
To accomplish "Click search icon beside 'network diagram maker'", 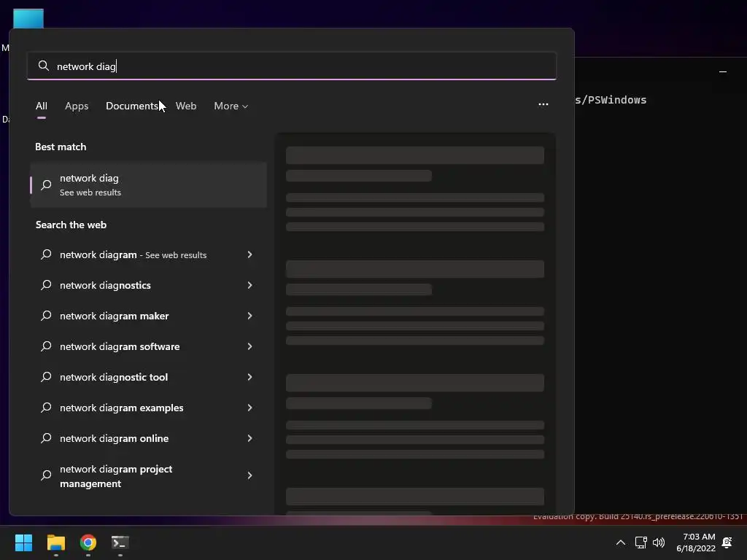I will pyautogui.click(x=46, y=316).
